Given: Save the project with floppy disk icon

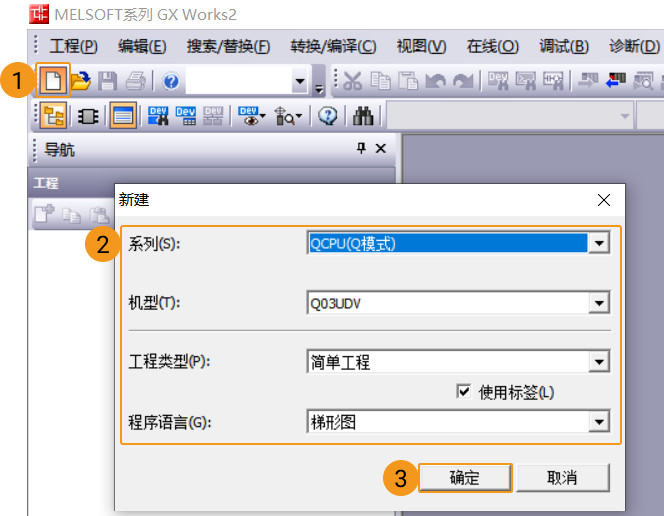Looking at the screenshot, I should tap(108, 80).
